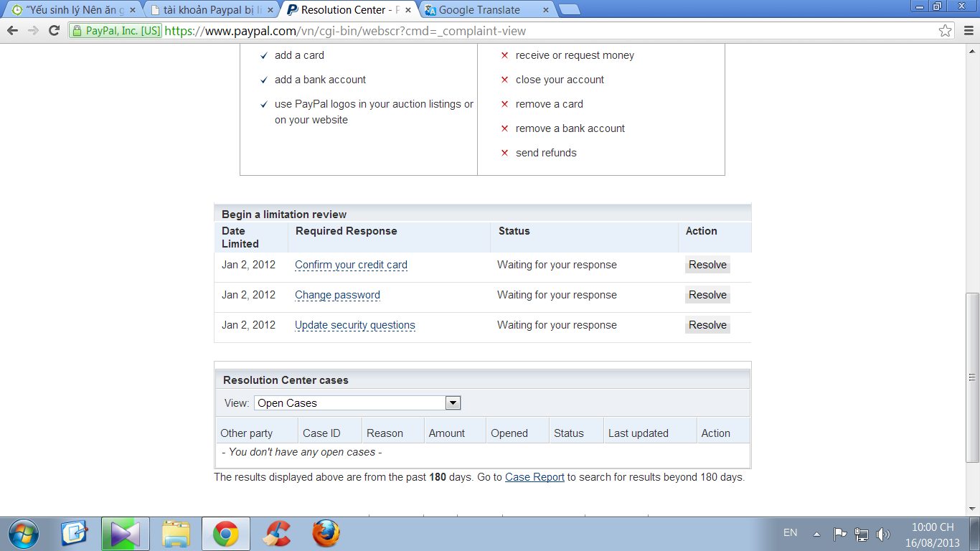Image resolution: width=980 pixels, height=551 pixels.
Task: Click the "Begin a limitation review" heading
Action: (x=284, y=215)
